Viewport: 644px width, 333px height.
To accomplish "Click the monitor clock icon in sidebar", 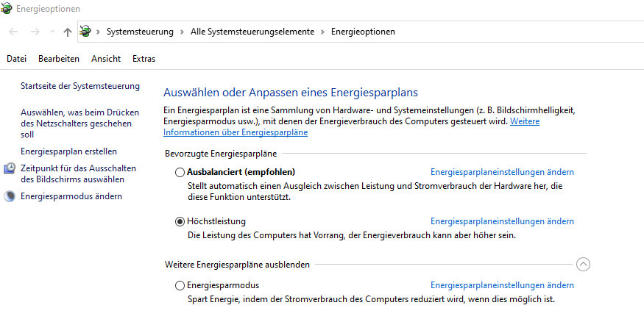I will tap(10, 169).
